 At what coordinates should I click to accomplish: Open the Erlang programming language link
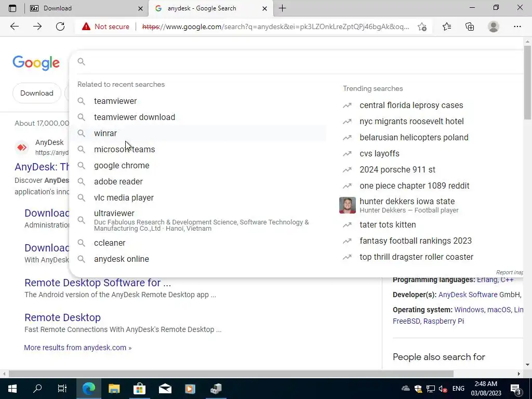point(488,280)
